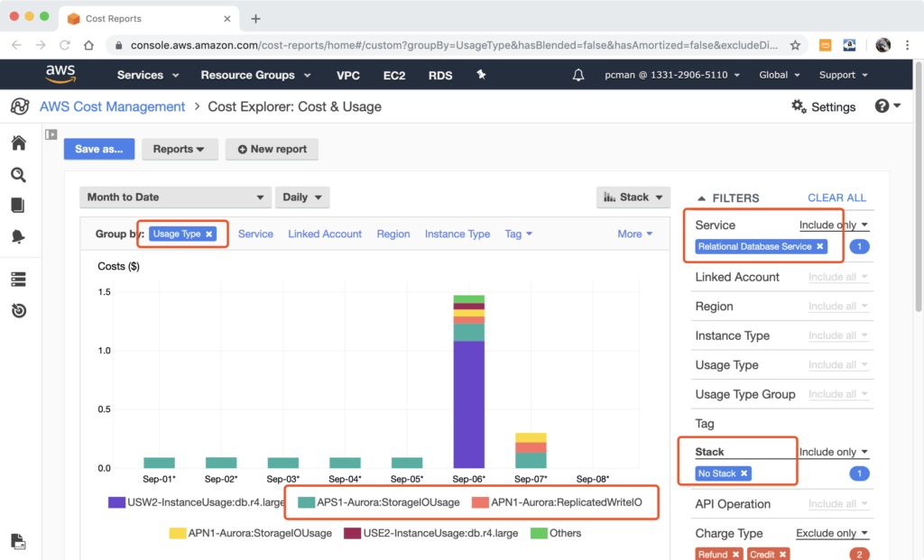
Task: Open the Services menu
Action: (148, 75)
